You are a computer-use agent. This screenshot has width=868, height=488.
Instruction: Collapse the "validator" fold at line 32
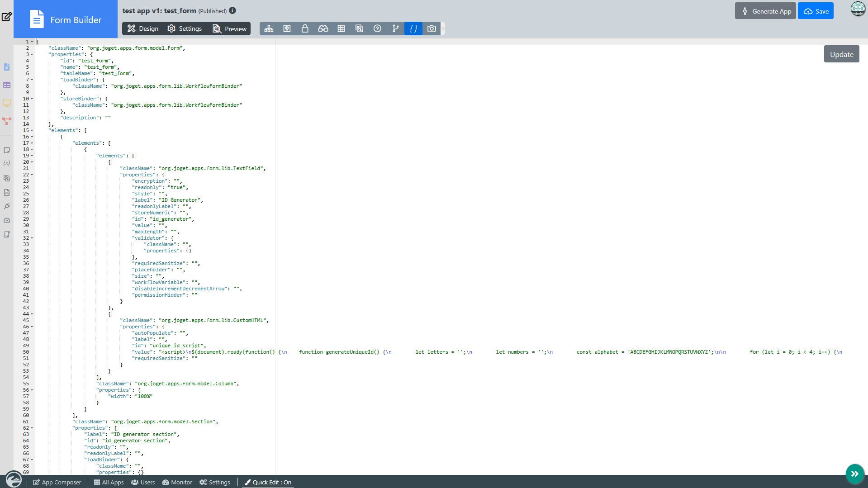click(32, 238)
